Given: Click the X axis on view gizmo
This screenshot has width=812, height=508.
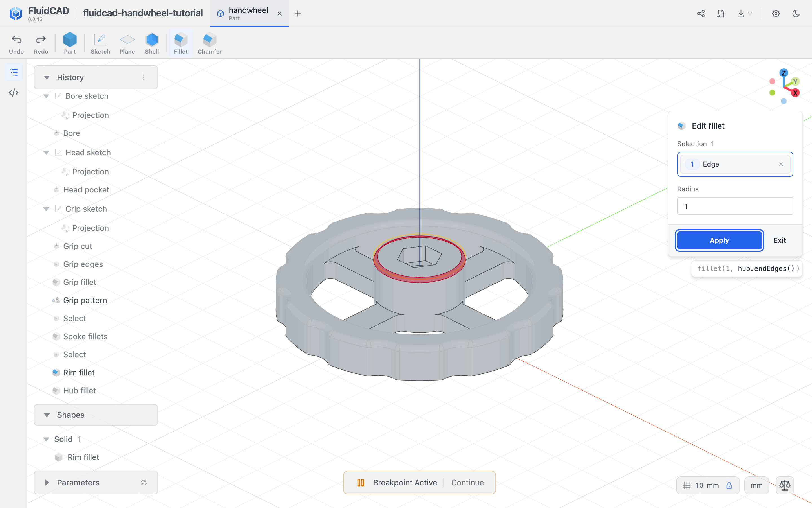Looking at the screenshot, I should (795, 93).
